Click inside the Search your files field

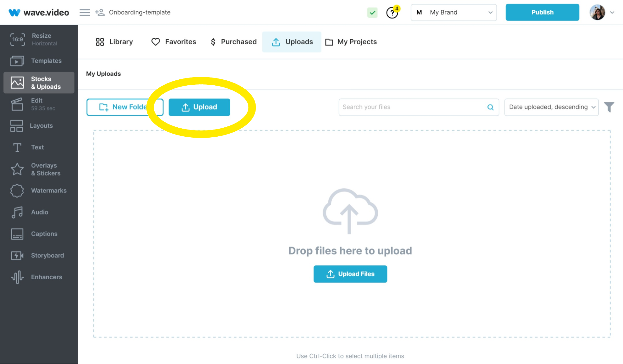[405, 107]
